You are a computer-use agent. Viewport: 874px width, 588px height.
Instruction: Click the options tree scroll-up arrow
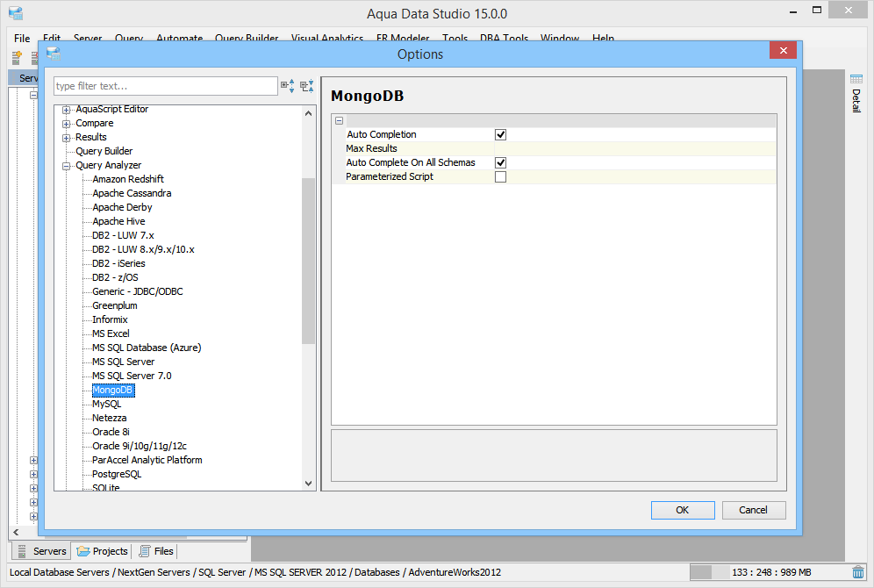(308, 113)
